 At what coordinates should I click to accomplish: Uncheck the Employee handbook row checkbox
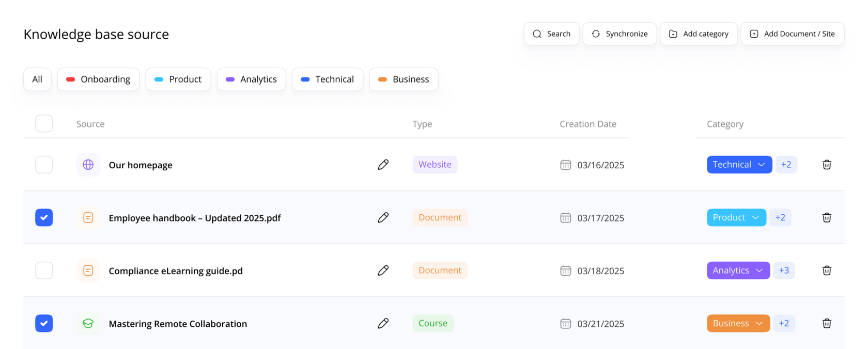tap(44, 217)
